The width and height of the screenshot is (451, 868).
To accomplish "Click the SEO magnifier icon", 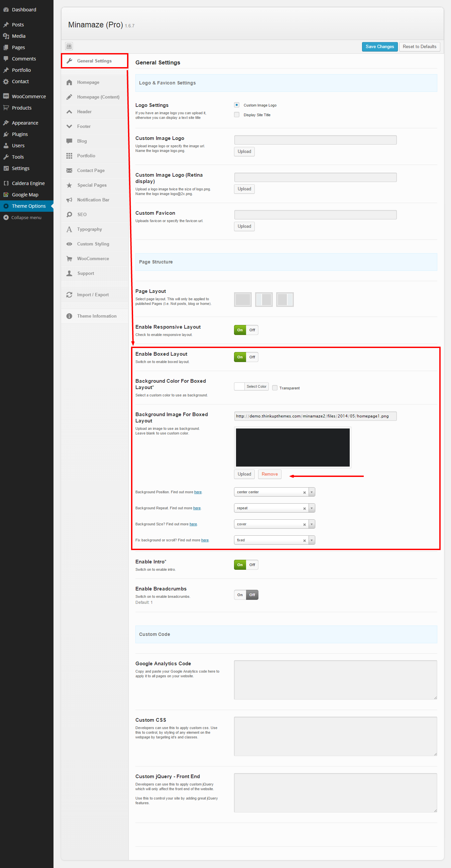I will [69, 214].
